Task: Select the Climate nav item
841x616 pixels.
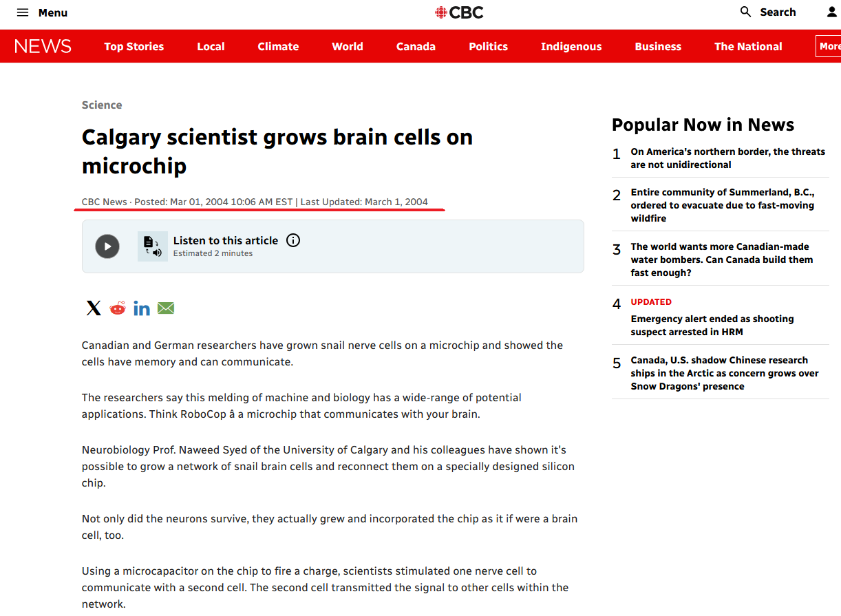Action: 278,46
